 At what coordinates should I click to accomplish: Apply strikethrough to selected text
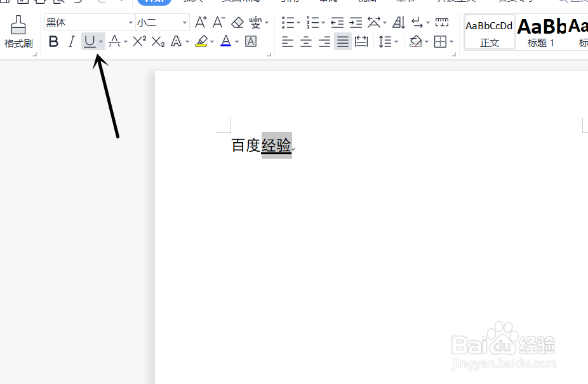[114, 41]
